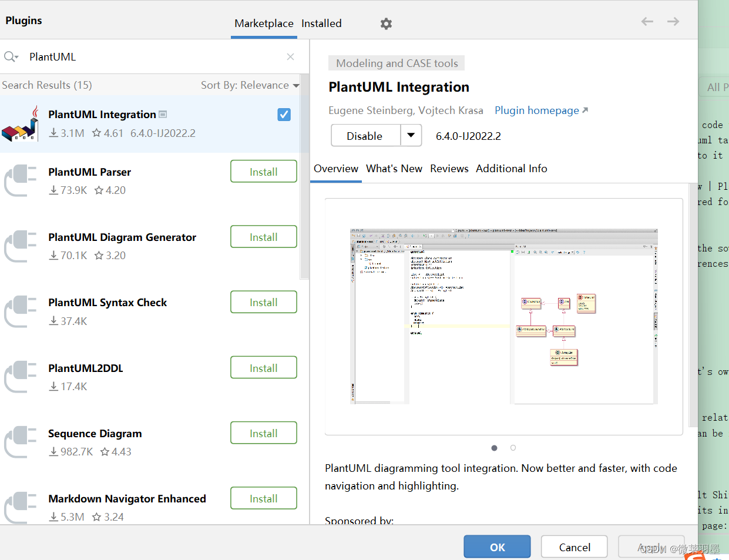Screen dimensions: 729x560
Task: Open the What's New tab
Action: pos(394,169)
